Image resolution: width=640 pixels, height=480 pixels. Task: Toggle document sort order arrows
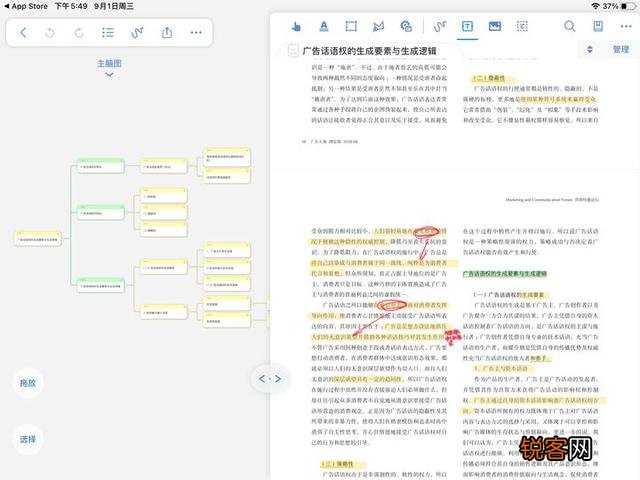coord(589,49)
